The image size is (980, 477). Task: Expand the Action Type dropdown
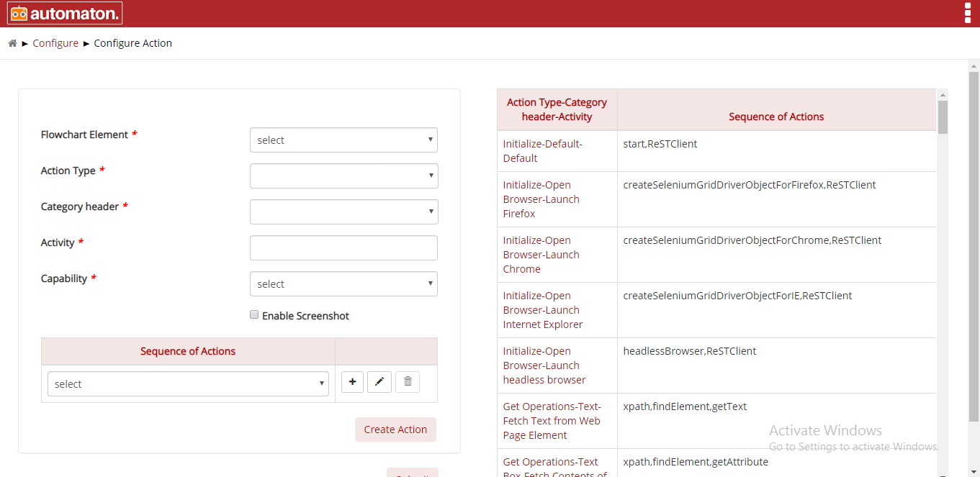click(x=343, y=176)
